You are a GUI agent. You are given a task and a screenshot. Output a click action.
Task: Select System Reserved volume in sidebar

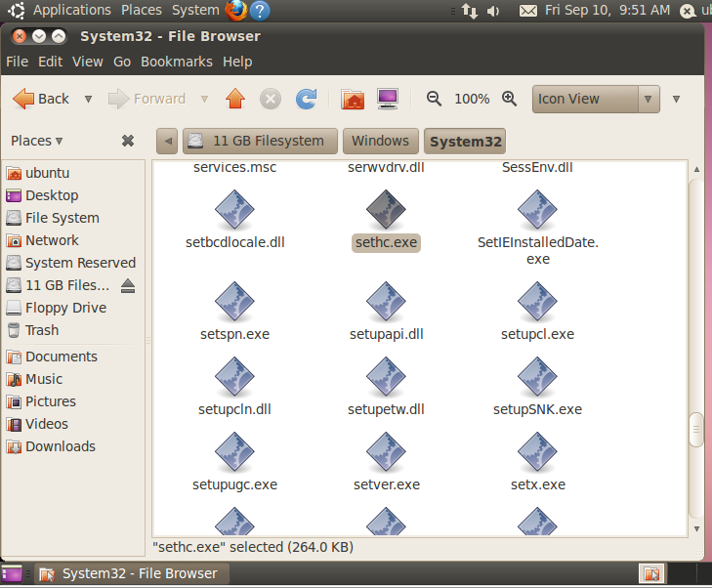pos(72,263)
